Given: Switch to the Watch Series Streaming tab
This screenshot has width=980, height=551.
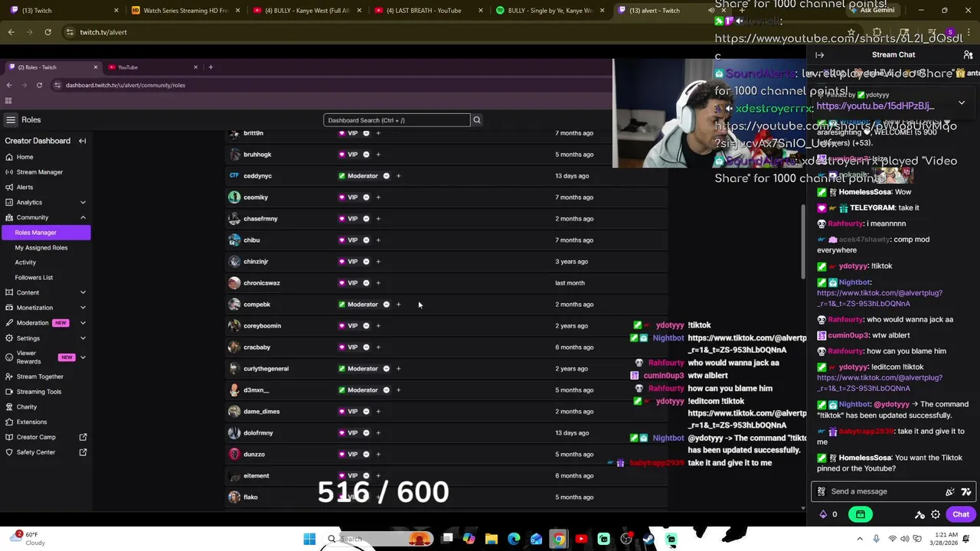Looking at the screenshot, I should click(186, 11).
